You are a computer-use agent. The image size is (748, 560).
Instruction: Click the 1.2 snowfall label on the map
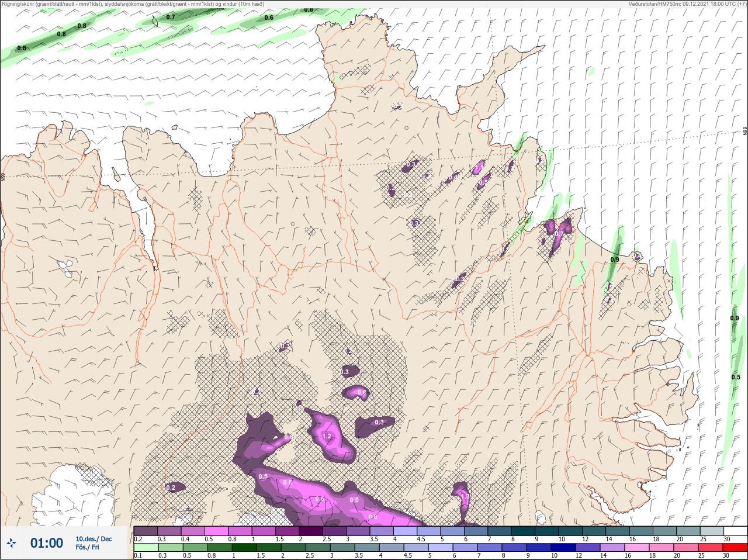[327, 436]
